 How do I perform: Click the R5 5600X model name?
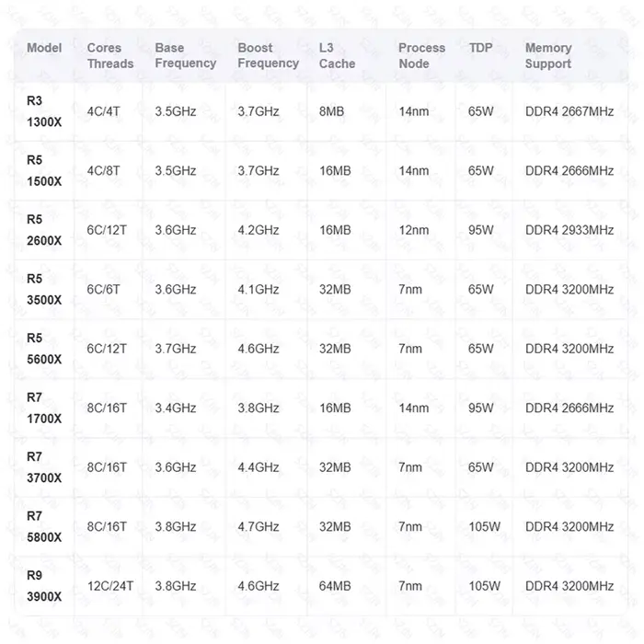(44, 349)
